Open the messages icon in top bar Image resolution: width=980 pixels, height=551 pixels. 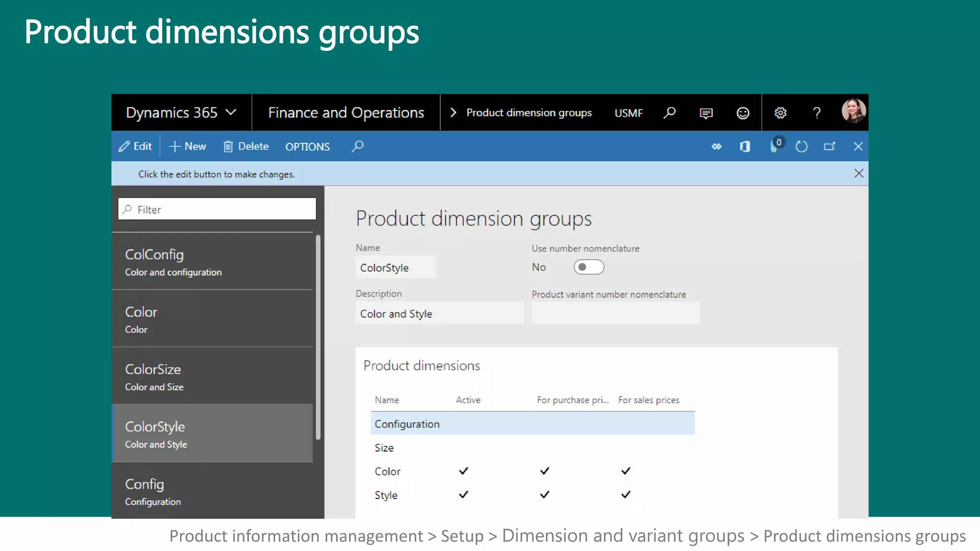pos(706,113)
